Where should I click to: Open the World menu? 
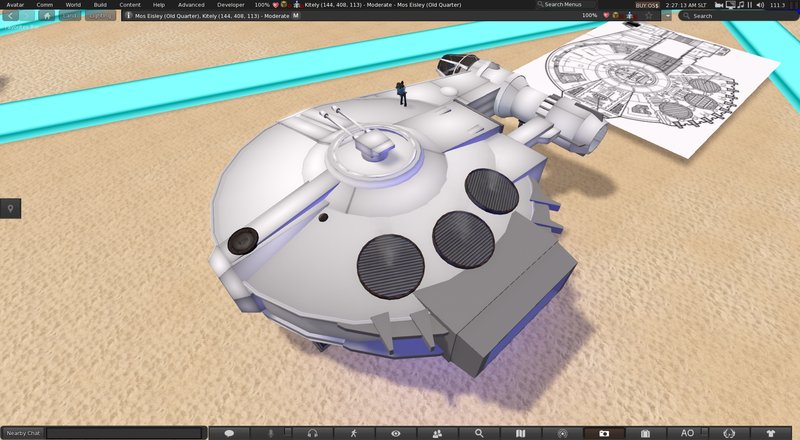(x=73, y=5)
